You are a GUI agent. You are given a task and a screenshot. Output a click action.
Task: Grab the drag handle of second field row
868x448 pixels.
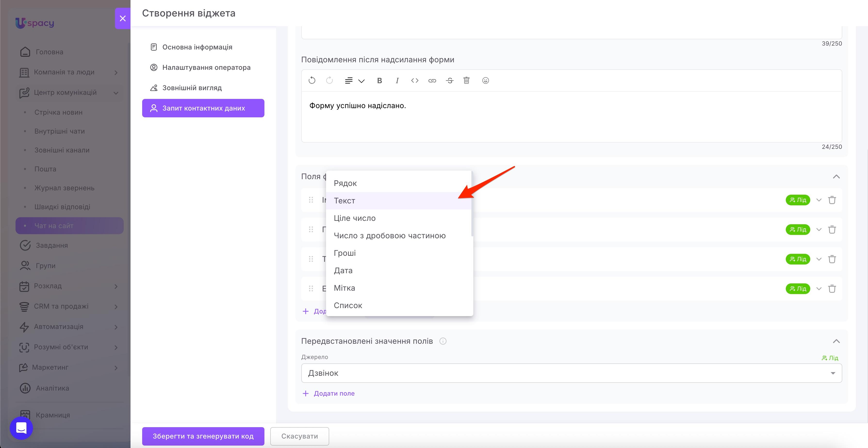[x=311, y=230]
